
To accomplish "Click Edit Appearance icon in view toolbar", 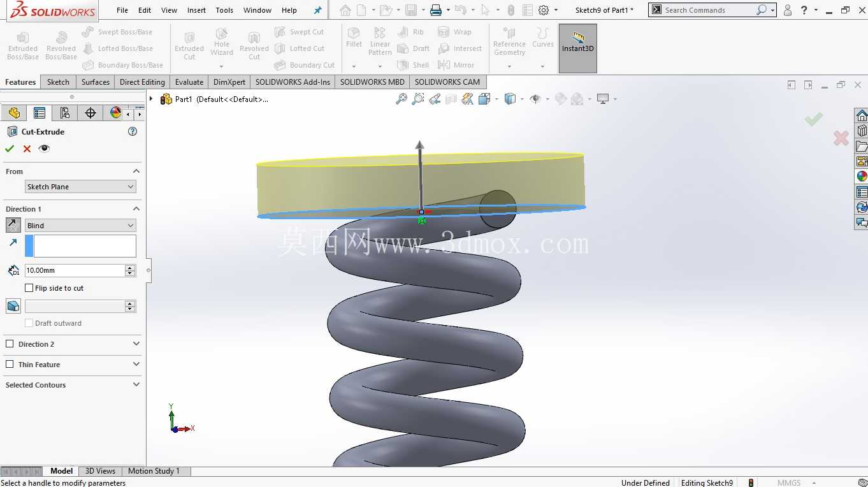I will [x=561, y=99].
